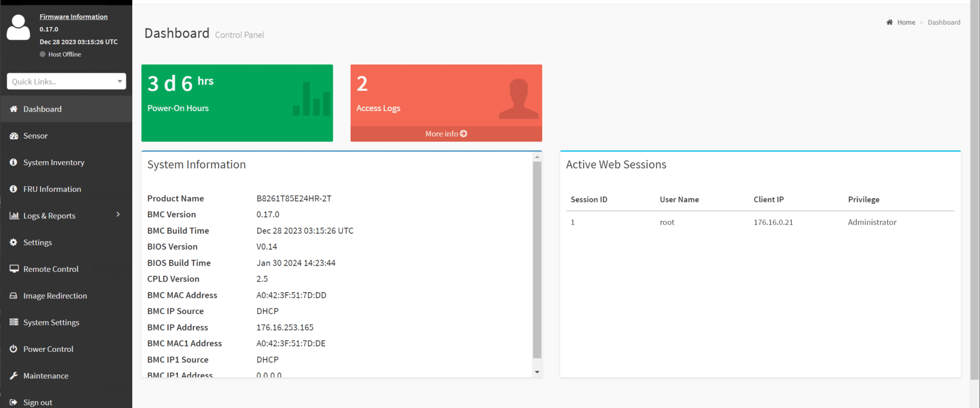This screenshot has width=980, height=408.
Task: Click the user silhouette on Access Logs card
Action: tap(519, 99)
